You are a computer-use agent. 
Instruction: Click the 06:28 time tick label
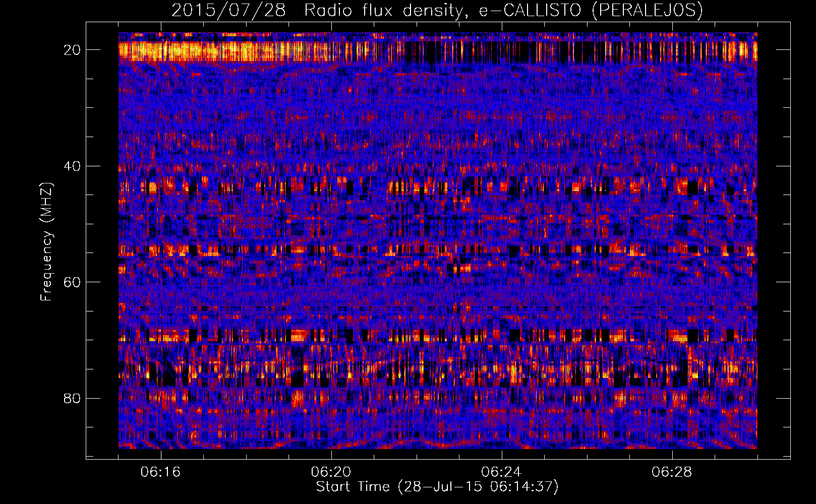point(672,472)
